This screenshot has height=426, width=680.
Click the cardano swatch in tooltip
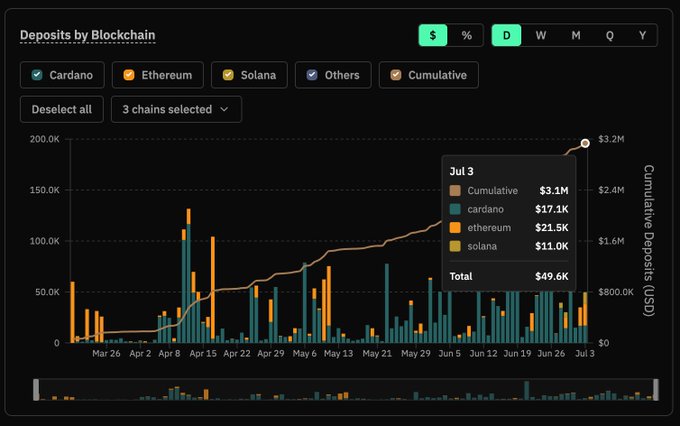(x=455, y=209)
